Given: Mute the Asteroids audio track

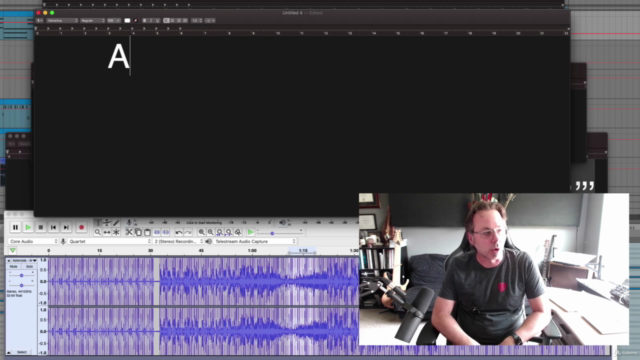Looking at the screenshot, I should pos(13,267).
